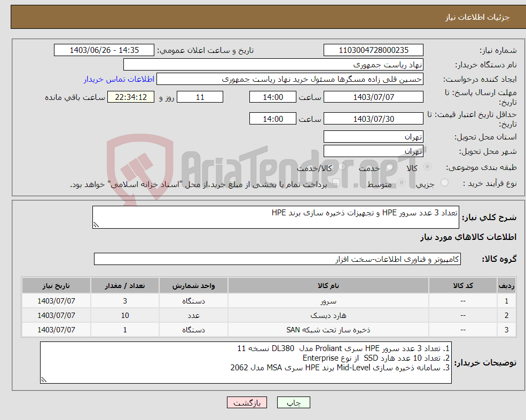The image size is (526, 420).
Task: Select the جزیی purchase type radio
Action: (444, 183)
